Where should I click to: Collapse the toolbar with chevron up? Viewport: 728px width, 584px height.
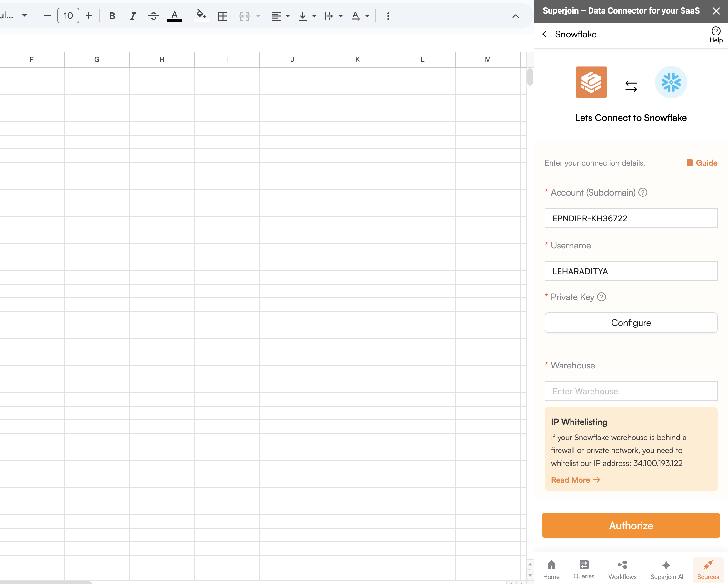515,16
